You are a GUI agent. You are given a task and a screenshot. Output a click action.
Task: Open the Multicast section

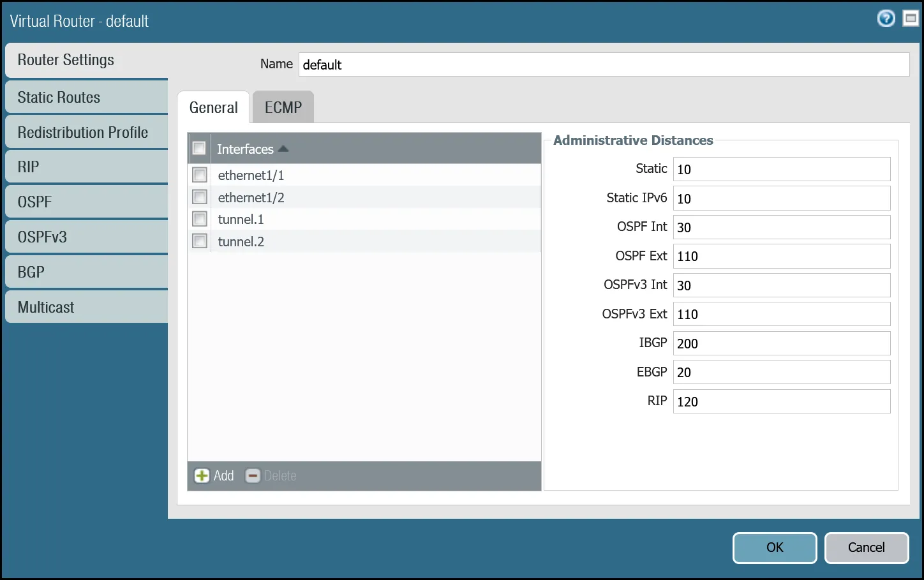point(45,307)
